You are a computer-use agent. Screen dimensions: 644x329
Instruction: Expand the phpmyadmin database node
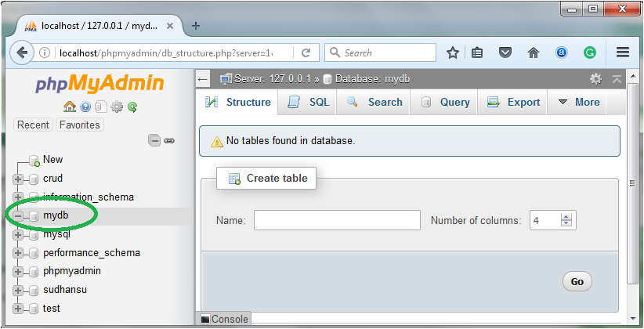pyautogui.click(x=18, y=272)
